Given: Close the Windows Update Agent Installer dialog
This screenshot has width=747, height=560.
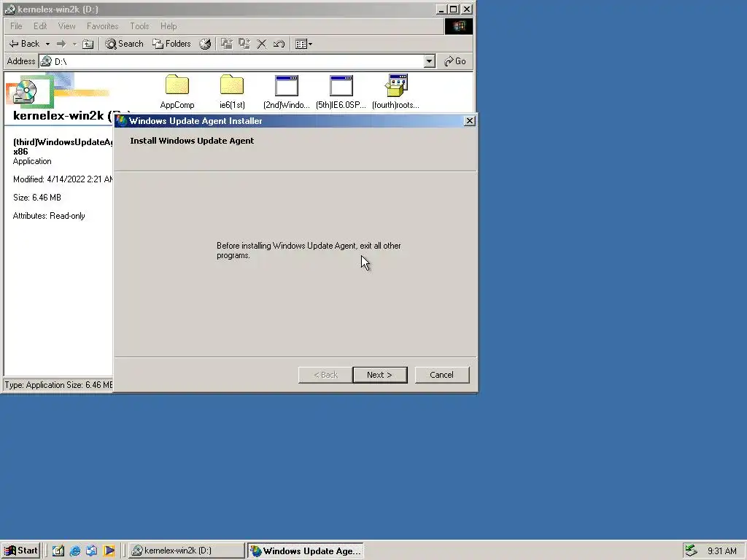Looking at the screenshot, I should coord(469,121).
